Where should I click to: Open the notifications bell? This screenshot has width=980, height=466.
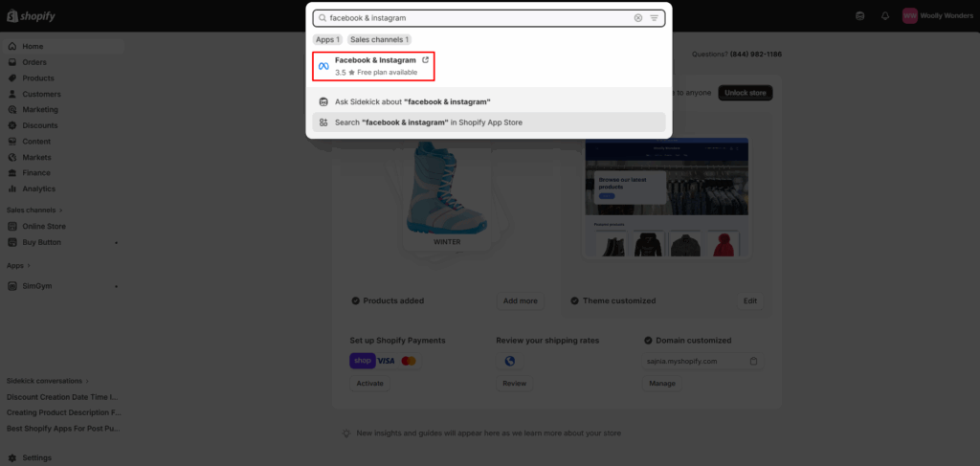(885, 16)
